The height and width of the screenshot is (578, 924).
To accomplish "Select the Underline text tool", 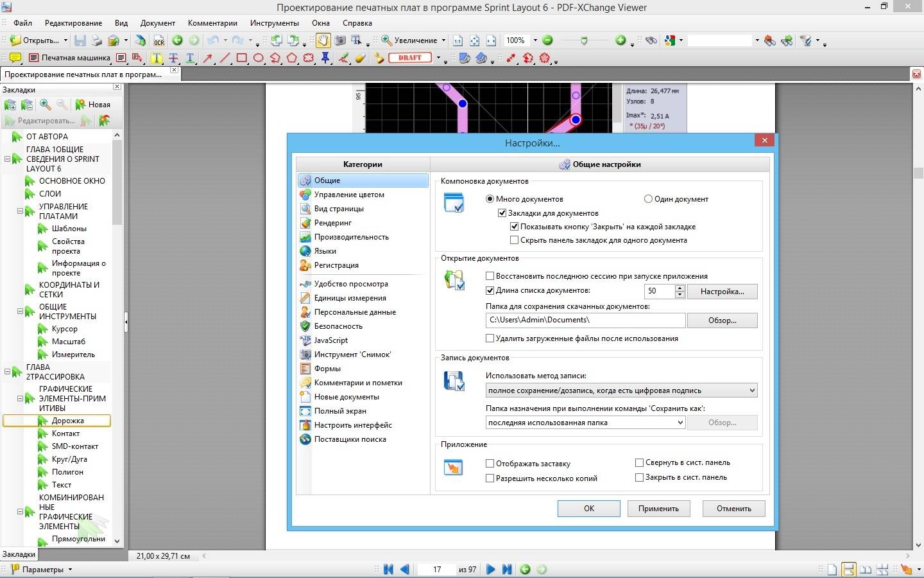I will (190, 58).
